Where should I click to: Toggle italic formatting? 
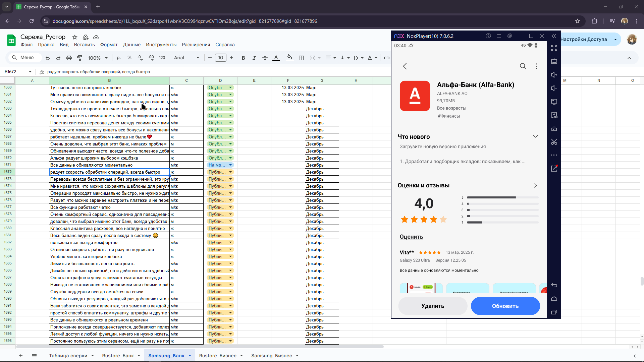(x=254, y=58)
